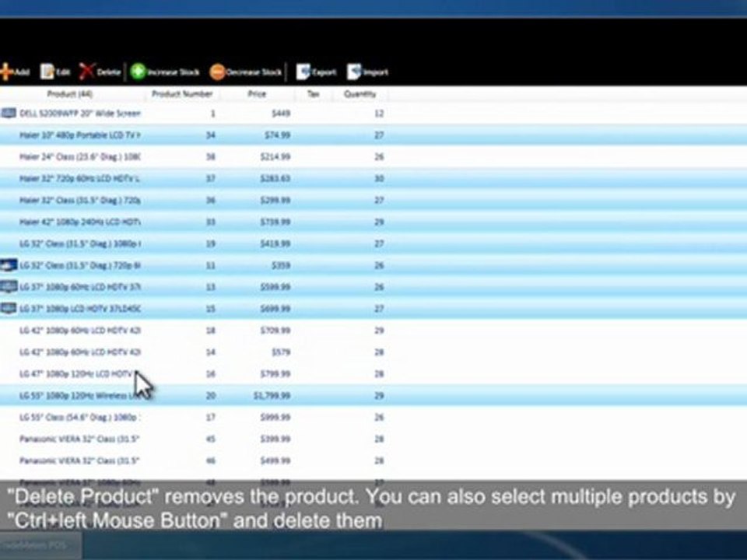The width and height of the screenshot is (747, 560).
Task: Click the $1,799.99 price cell
Action: pyautogui.click(x=272, y=395)
